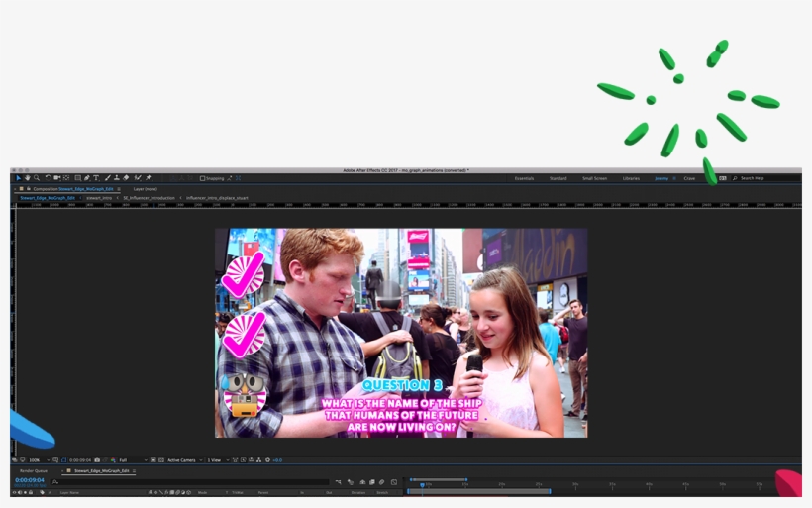Select the Puppet Pin tool
Screen dimensions: 812x508
click(149, 178)
